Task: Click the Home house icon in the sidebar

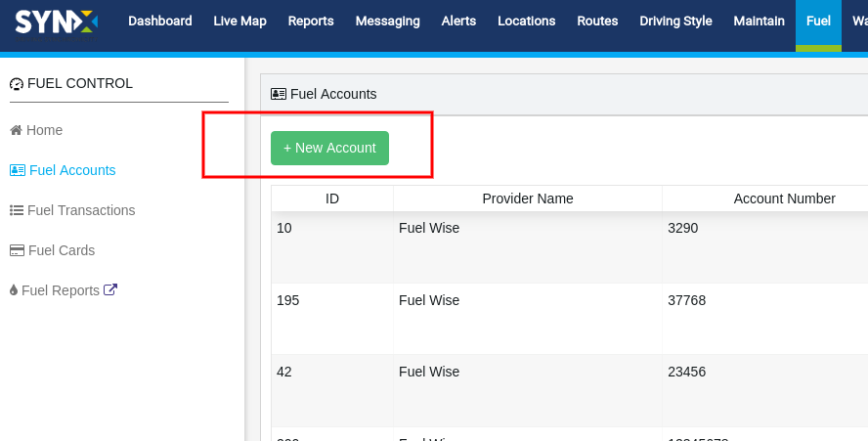Action: 16,130
